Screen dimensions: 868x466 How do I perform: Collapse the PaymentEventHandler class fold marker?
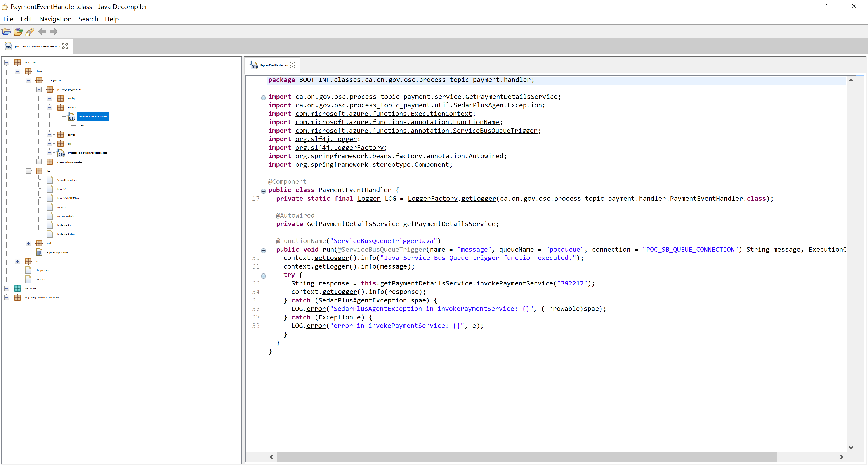(264, 191)
